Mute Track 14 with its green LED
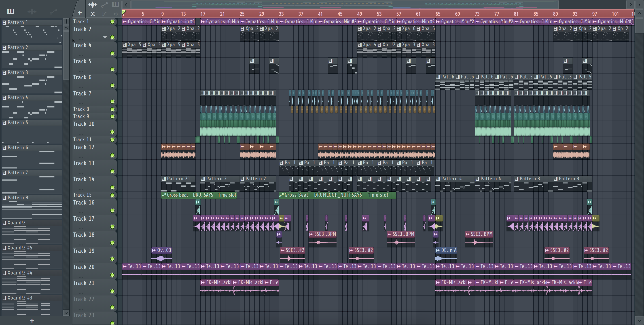The image size is (644, 325). click(x=112, y=187)
